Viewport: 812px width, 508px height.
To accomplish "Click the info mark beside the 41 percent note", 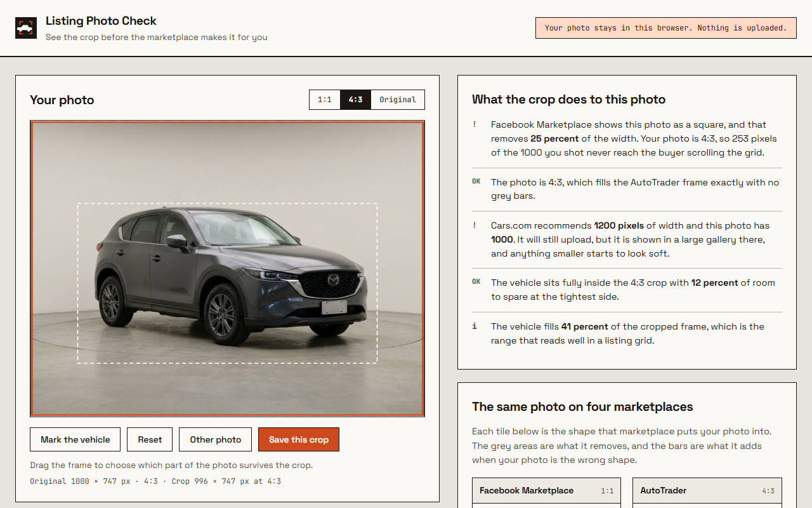I will click(474, 326).
